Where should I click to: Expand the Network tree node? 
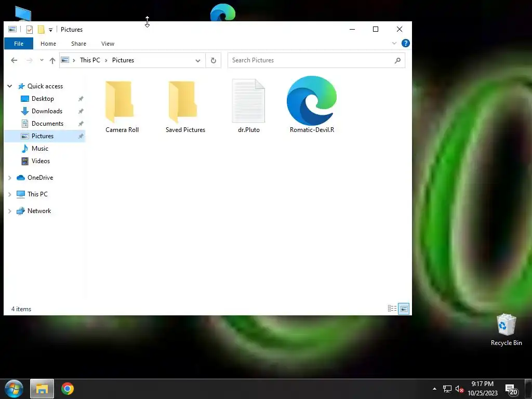pos(10,211)
